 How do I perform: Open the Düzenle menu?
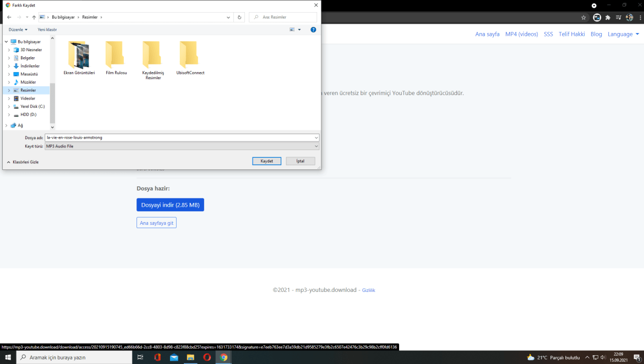[18, 30]
